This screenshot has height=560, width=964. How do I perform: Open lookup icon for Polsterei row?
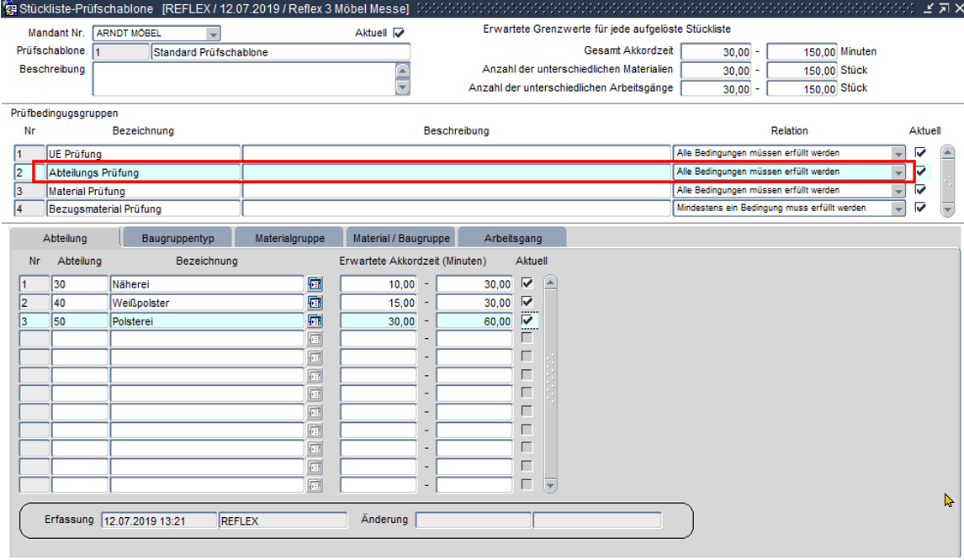315,321
